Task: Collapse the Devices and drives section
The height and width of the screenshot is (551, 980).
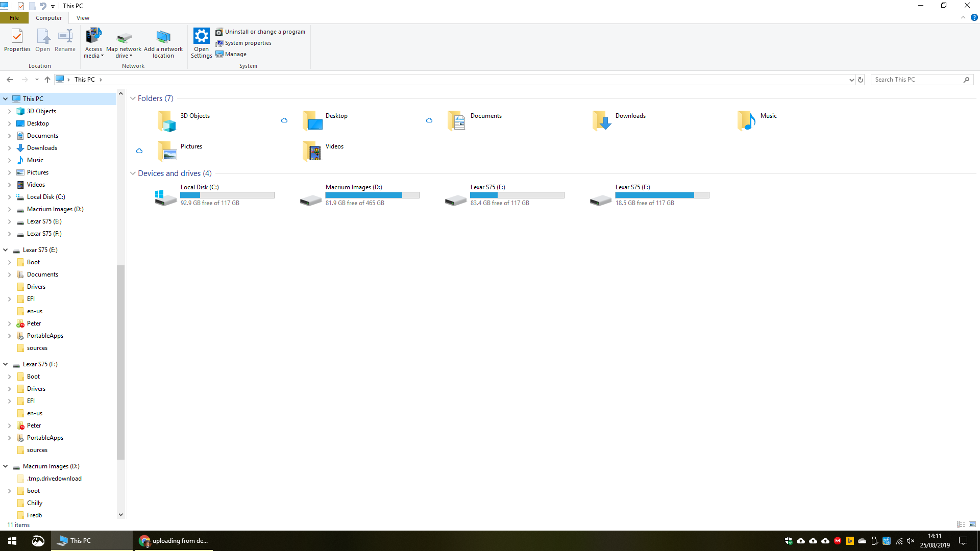Action: (133, 173)
